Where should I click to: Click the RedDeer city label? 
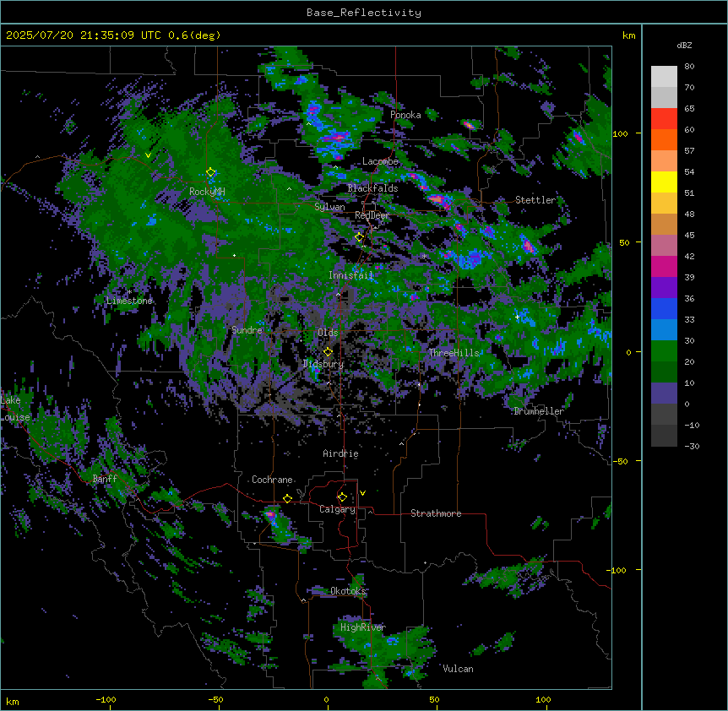point(372,215)
